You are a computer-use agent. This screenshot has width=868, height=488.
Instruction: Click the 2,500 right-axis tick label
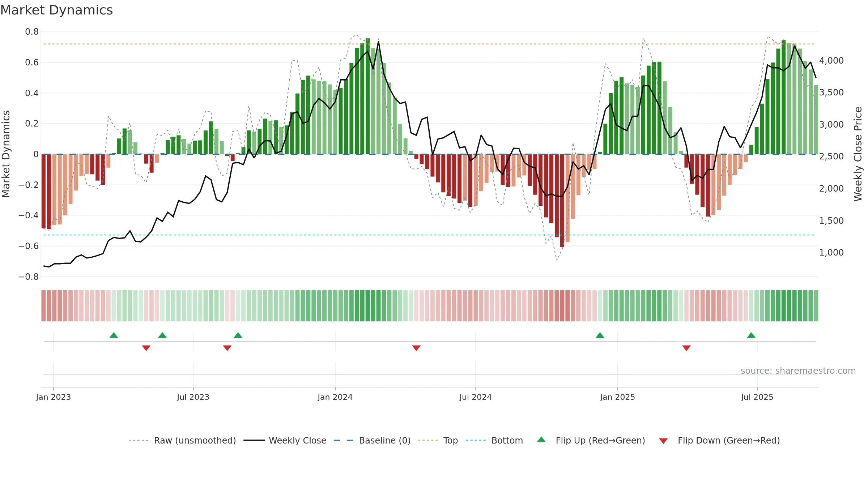tap(831, 156)
